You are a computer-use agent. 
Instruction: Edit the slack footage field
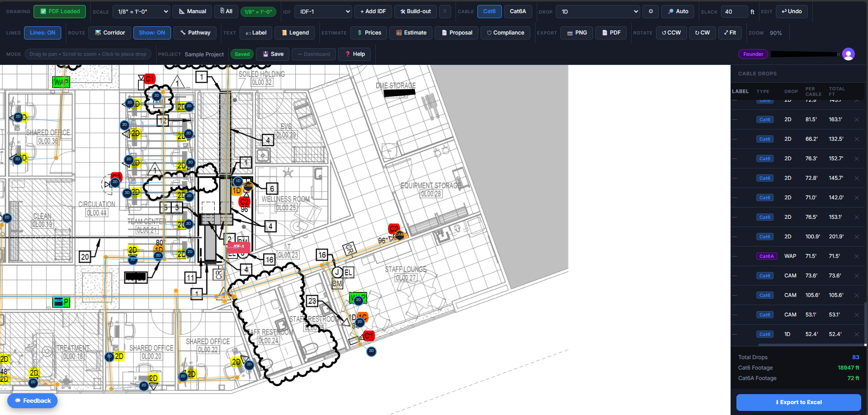click(734, 11)
